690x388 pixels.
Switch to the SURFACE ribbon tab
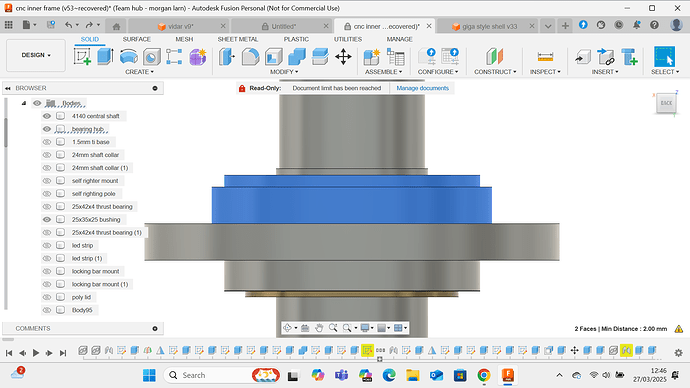click(x=136, y=39)
